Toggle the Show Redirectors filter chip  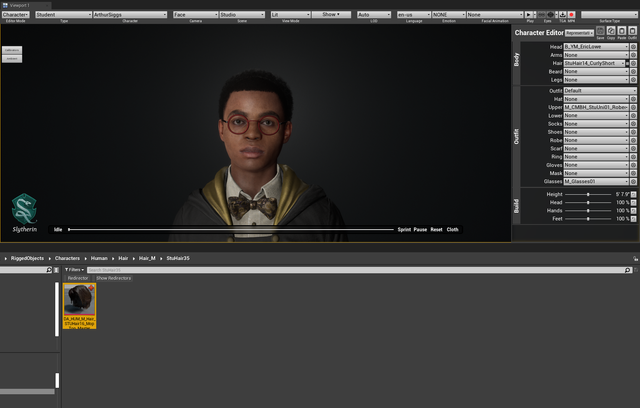113,278
